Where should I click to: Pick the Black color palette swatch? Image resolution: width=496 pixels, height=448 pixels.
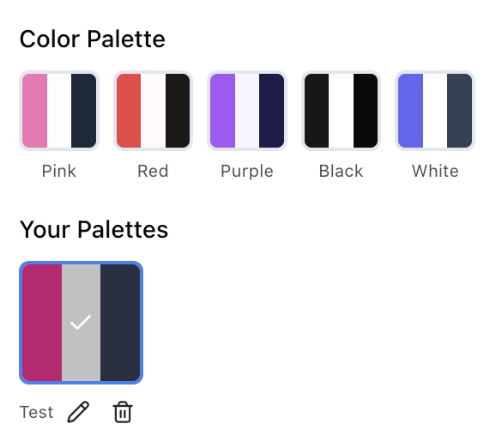coord(341,111)
